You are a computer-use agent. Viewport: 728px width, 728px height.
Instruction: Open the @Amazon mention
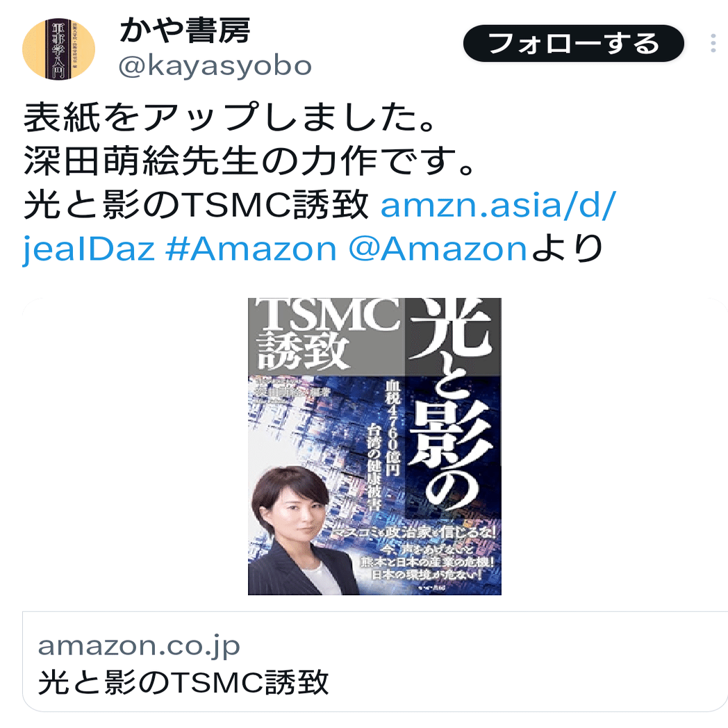[438, 249]
